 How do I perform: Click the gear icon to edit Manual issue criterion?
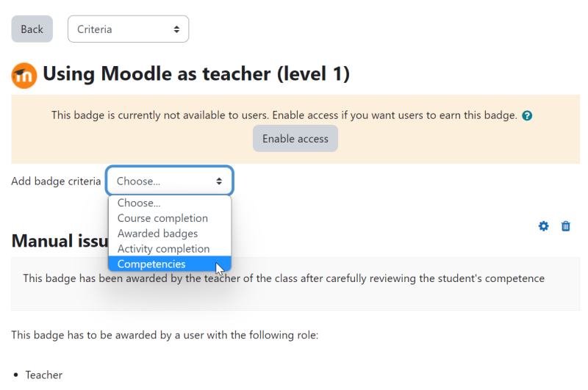pos(543,226)
